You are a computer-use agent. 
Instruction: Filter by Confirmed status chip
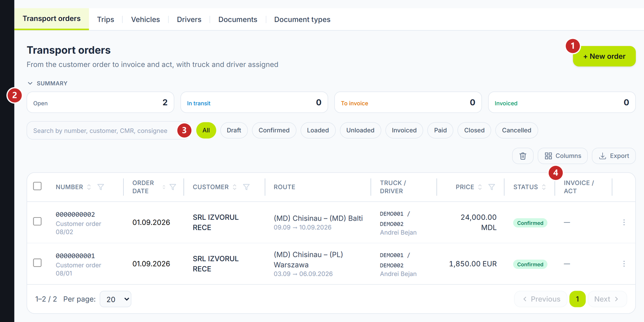[x=274, y=130]
